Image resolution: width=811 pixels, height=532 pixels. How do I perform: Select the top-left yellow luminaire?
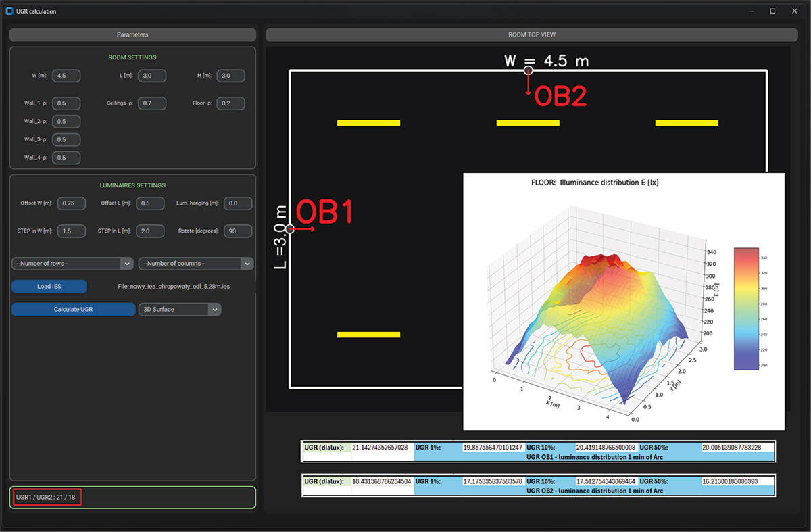[368, 123]
